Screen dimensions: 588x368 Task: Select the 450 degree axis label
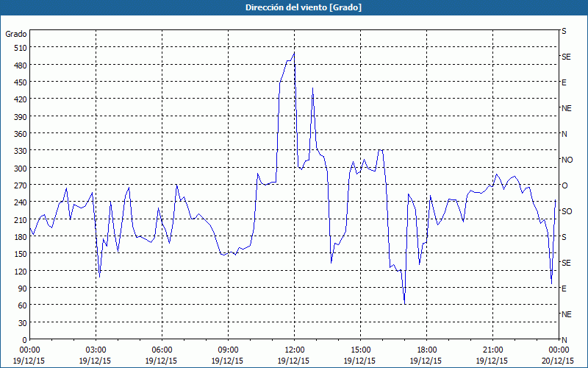pyautogui.click(x=21, y=82)
